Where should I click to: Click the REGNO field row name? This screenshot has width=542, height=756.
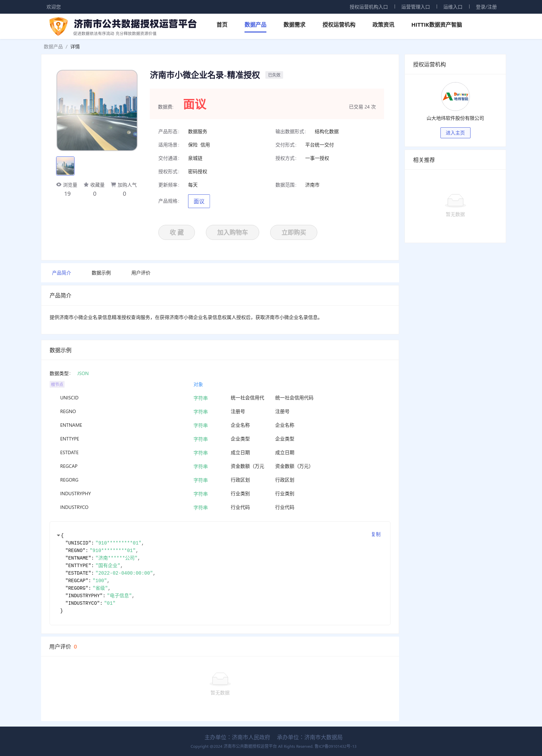tap(68, 411)
